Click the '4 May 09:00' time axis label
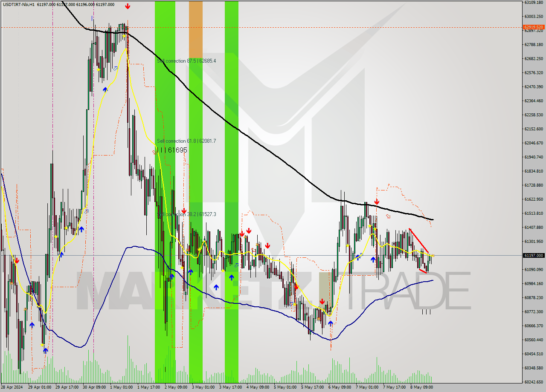 tap(258, 387)
